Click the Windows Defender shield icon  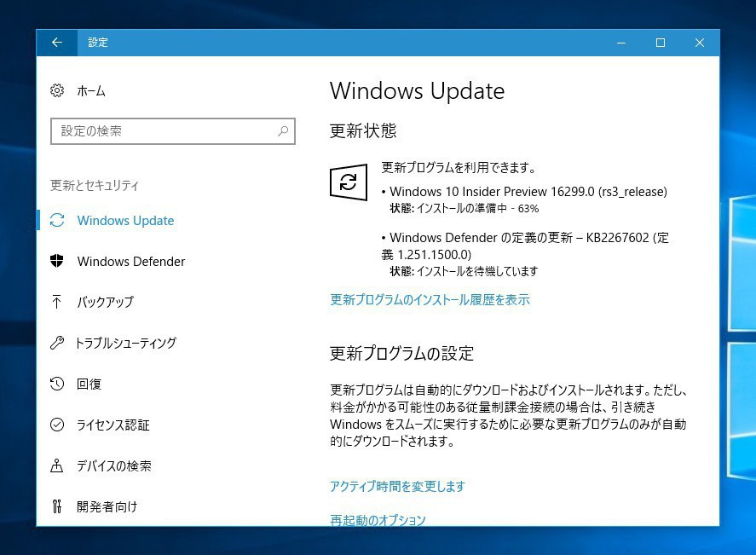point(57,261)
